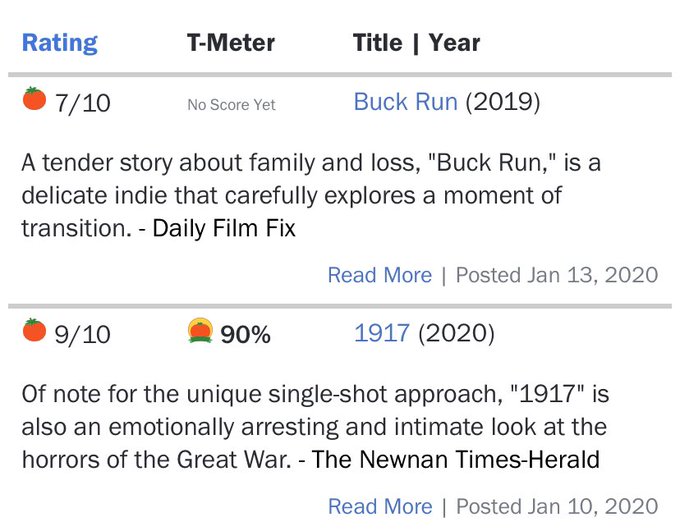Image resolution: width=680 pixels, height=531 pixels.
Task: Click the Posted Jan 13, 2020 date
Action: point(557,275)
